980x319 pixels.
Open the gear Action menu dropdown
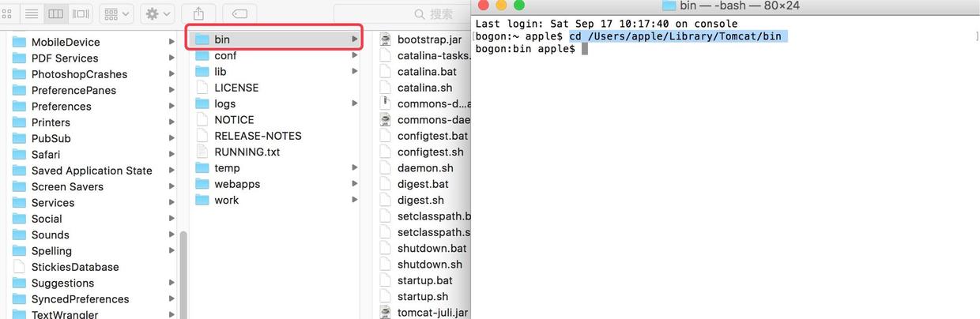coord(158,13)
